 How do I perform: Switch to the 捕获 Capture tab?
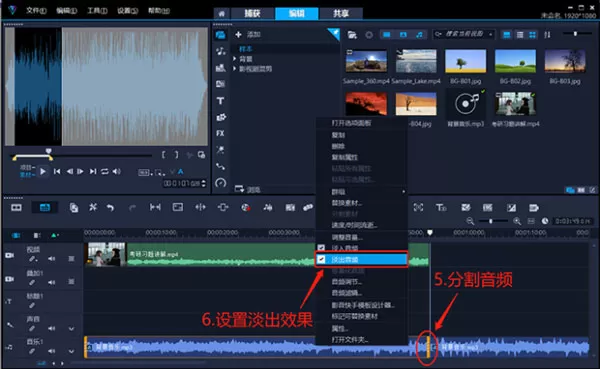[x=253, y=14]
